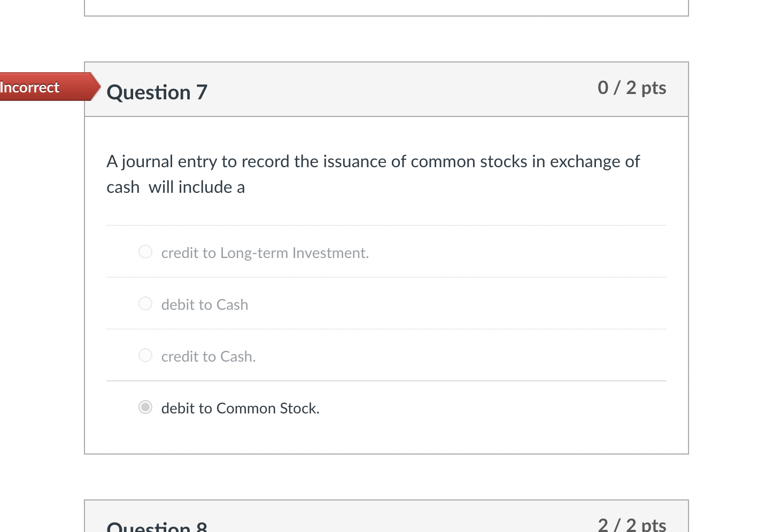Select the radio button for 'debit to Cash'

coord(145,303)
